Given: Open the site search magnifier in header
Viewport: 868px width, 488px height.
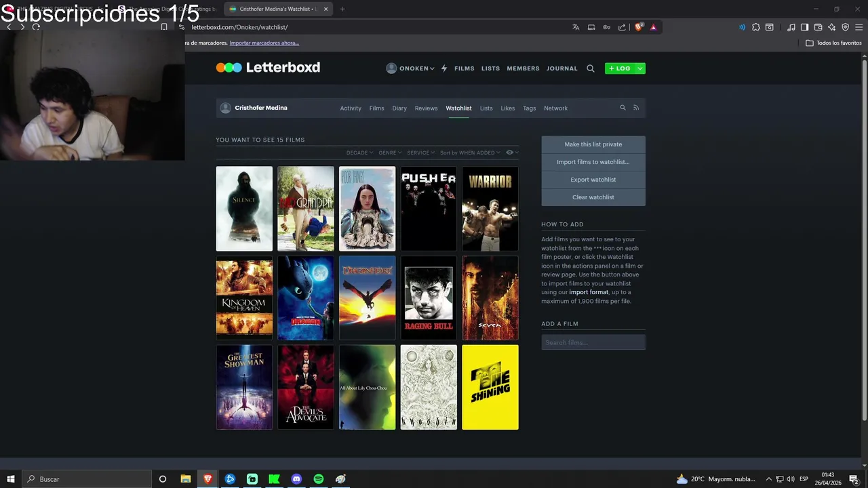Looking at the screenshot, I should (x=591, y=68).
